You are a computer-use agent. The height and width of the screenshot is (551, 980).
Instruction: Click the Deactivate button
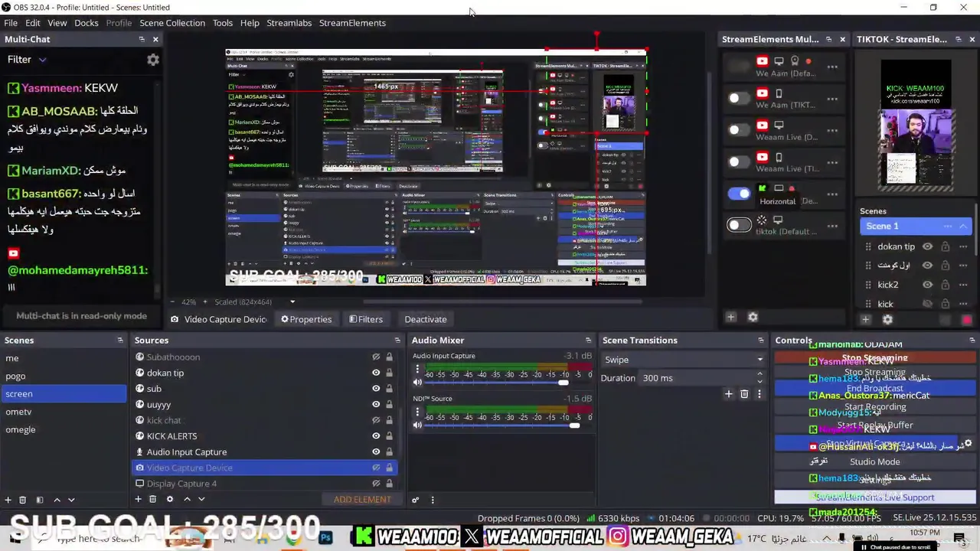pos(426,319)
